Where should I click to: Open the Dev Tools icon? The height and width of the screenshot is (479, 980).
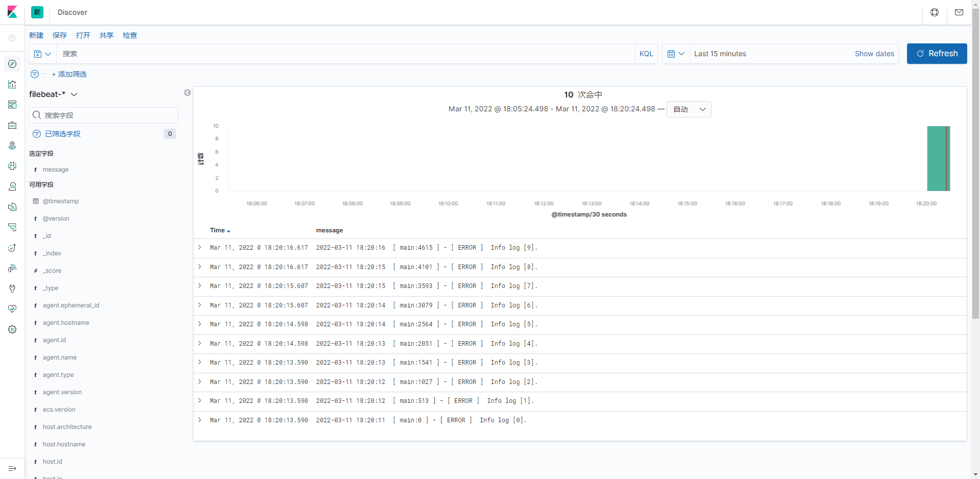tap(12, 289)
